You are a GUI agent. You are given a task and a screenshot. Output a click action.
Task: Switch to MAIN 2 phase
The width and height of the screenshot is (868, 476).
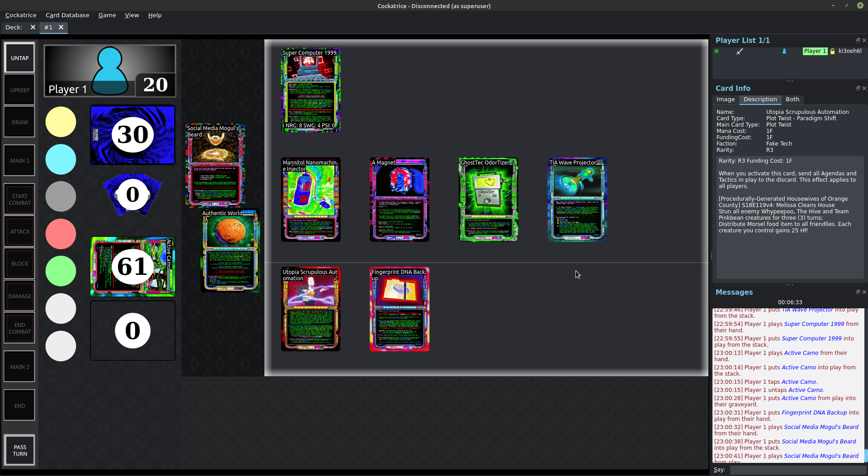[x=19, y=367]
